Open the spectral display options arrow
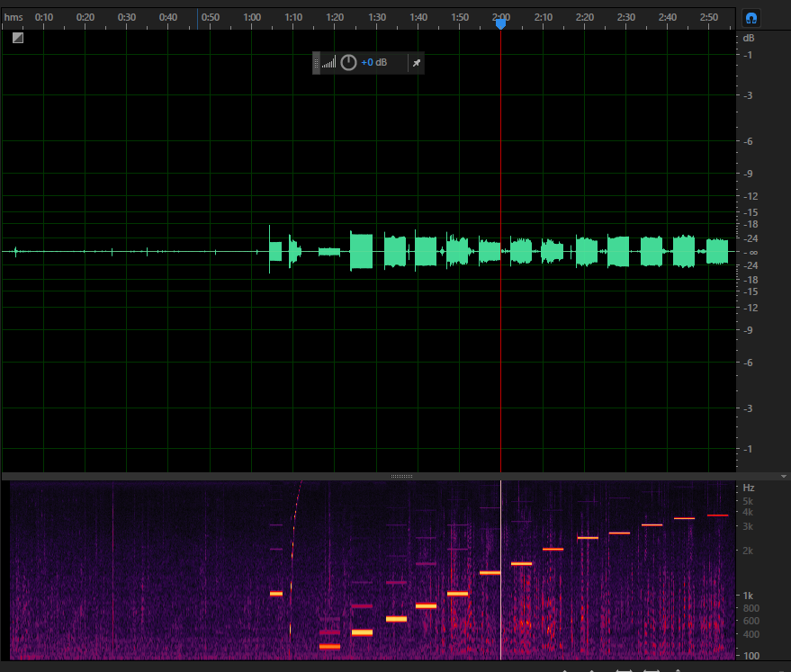This screenshot has width=791, height=672. click(784, 477)
